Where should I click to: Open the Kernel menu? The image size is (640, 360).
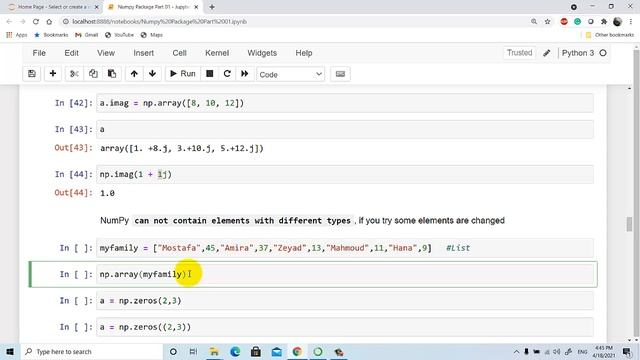[217, 53]
